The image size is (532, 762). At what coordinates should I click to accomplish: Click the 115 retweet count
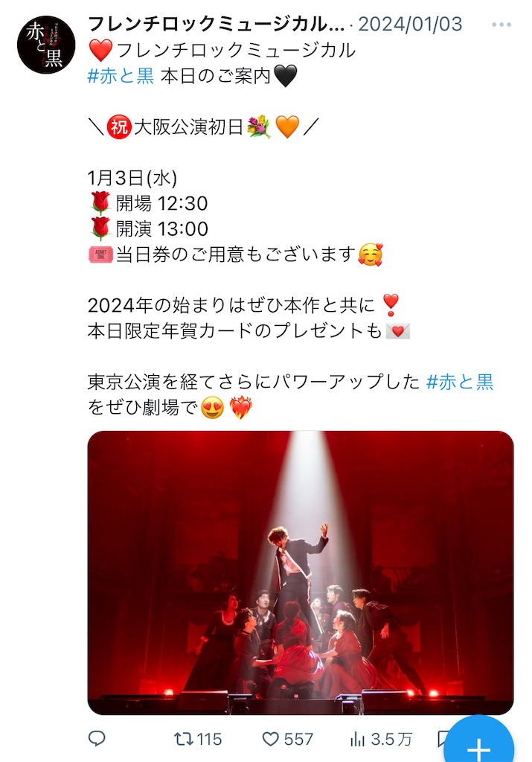coord(209,739)
